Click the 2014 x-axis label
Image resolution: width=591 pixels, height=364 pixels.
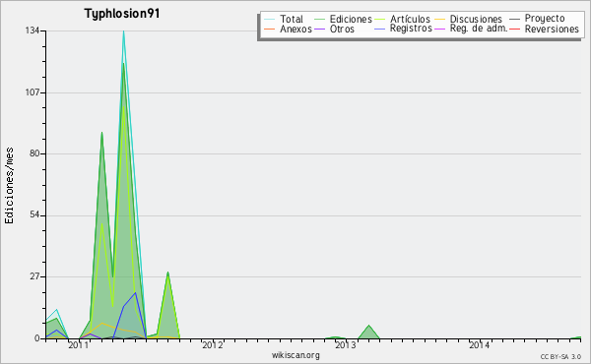[479, 344]
